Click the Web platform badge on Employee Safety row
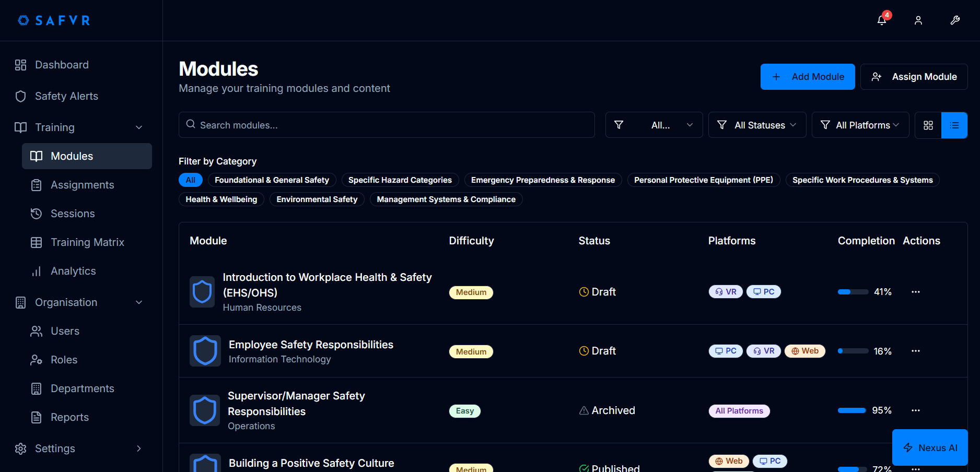980x472 pixels. [805, 351]
